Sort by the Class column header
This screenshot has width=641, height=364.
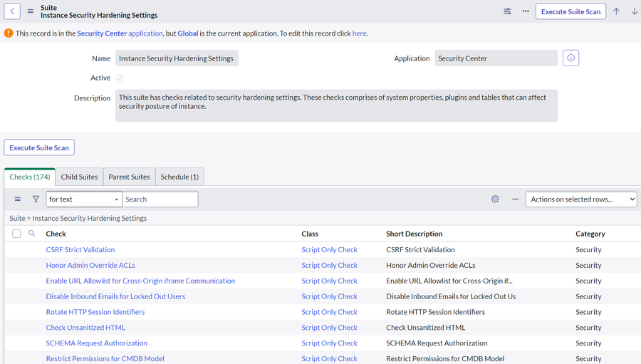(310, 234)
